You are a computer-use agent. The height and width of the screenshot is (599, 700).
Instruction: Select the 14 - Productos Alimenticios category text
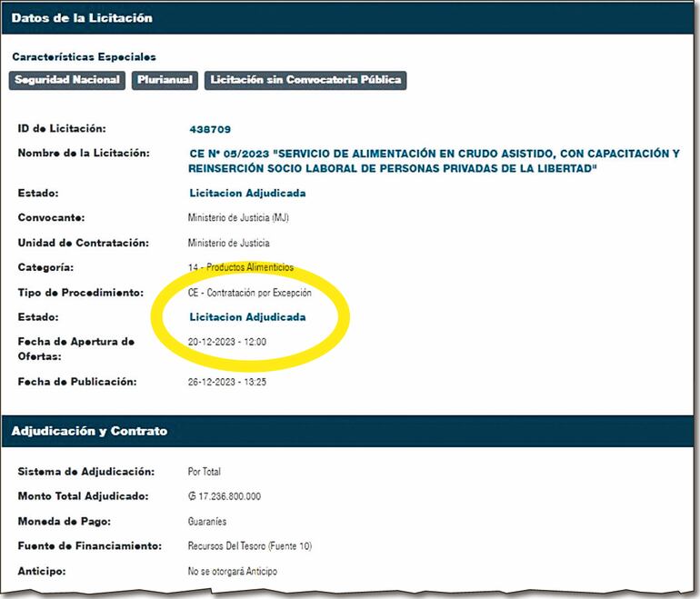pos(240,267)
